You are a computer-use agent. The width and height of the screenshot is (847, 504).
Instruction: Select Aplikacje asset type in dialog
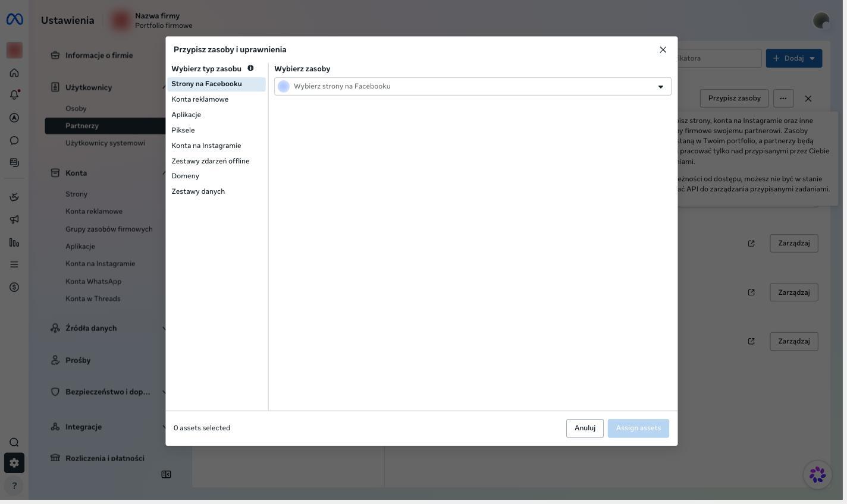pyautogui.click(x=217, y=115)
